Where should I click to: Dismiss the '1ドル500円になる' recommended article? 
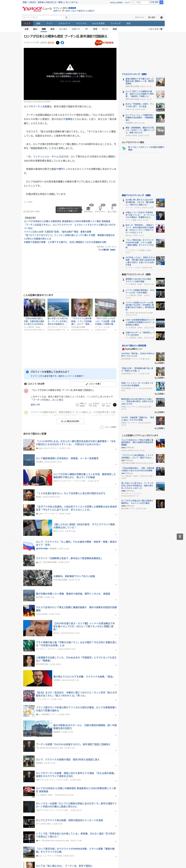(115, 449)
